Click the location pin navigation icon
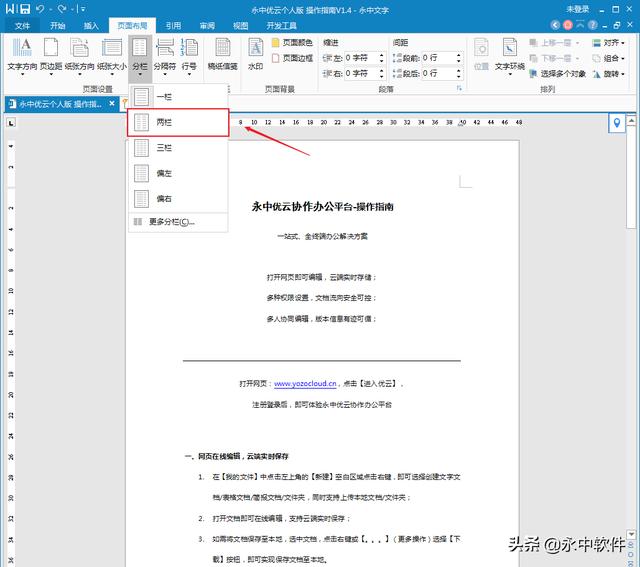The height and width of the screenshot is (567, 640). [x=617, y=123]
